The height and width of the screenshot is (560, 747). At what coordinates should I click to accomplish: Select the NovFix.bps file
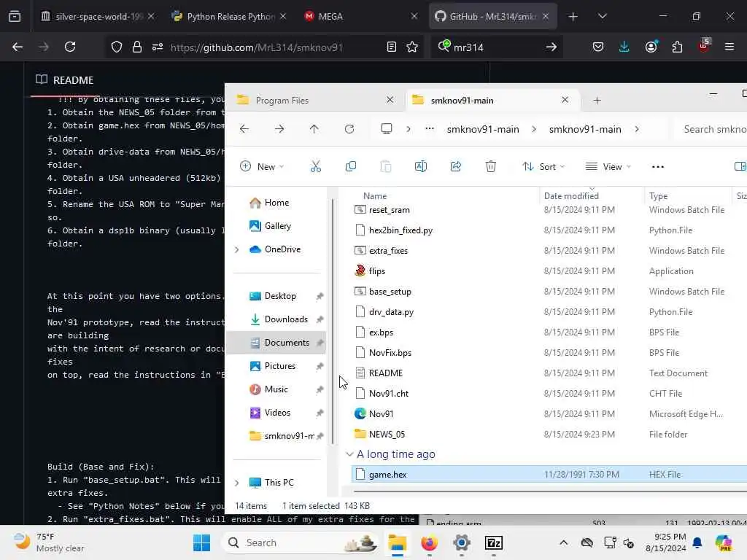(548, 353)
